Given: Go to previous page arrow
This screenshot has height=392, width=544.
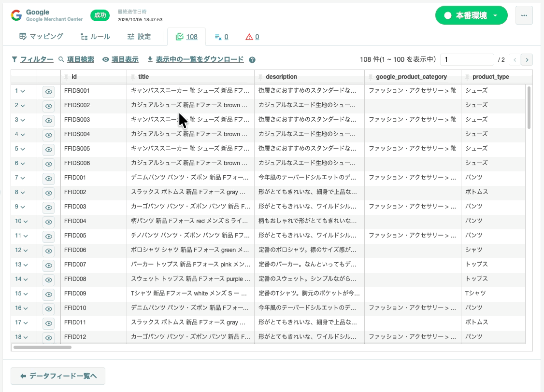Looking at the screenshot, I should (x=515, y=59).
